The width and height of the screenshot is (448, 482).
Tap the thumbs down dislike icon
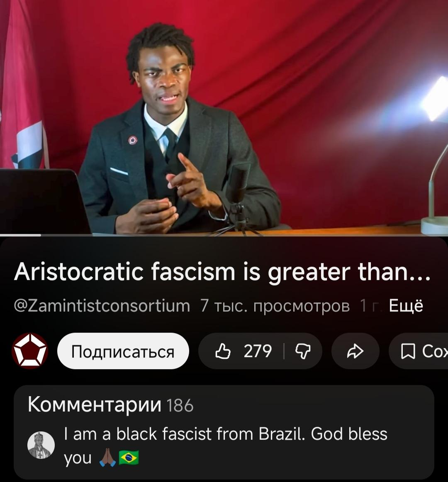(x=303, y=351)
